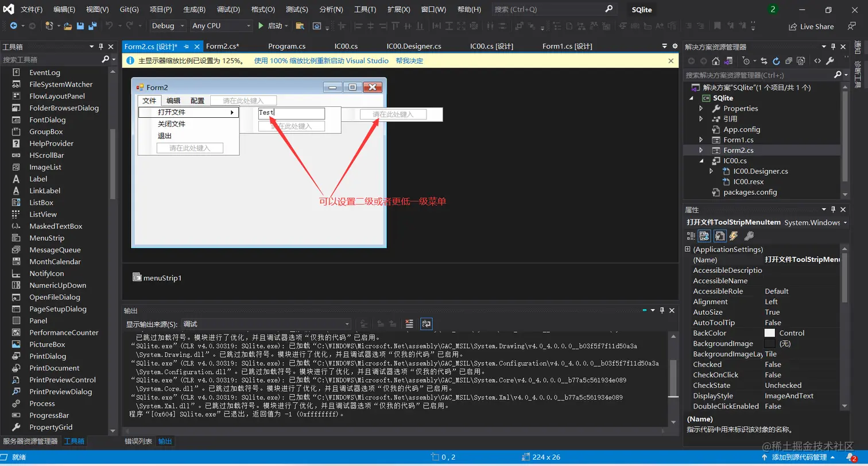This screenshot has height=466, width=868.
Task: Click the 帮我决定 link in notification bar
Action: click(409, 61)
